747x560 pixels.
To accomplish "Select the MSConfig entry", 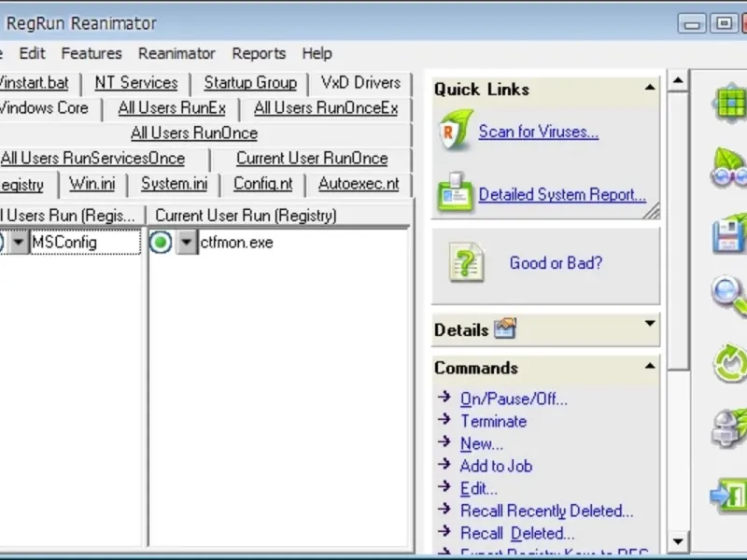I will (86, 243).
